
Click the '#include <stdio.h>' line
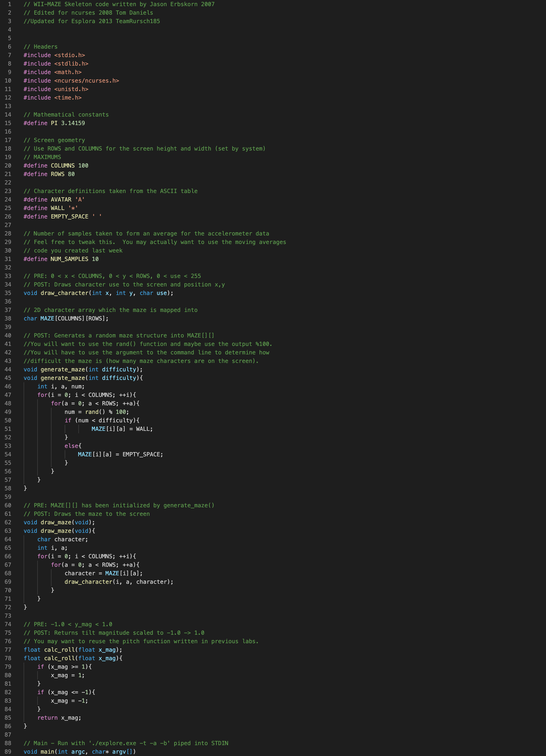pos(54,55)
